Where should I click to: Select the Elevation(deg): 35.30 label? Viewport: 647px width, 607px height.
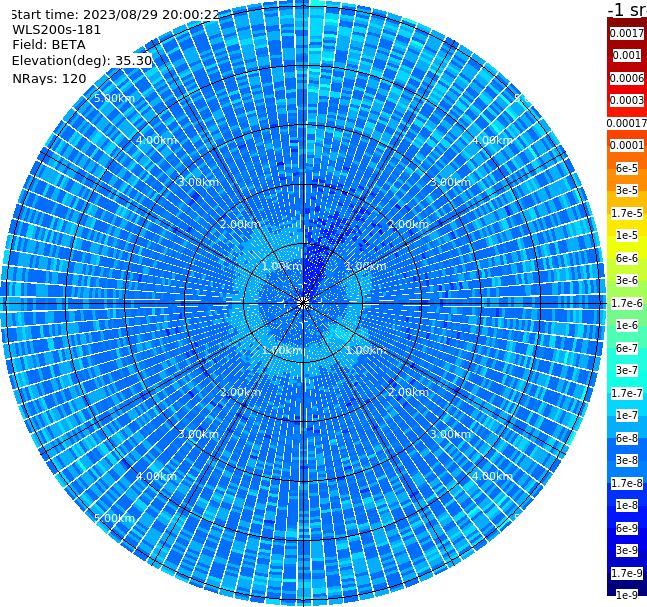(82, 61)
